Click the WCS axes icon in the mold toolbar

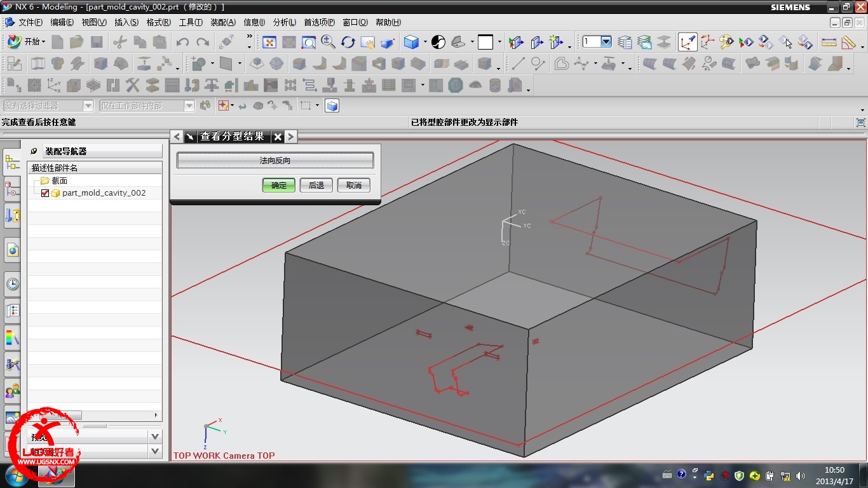(54, 85)
